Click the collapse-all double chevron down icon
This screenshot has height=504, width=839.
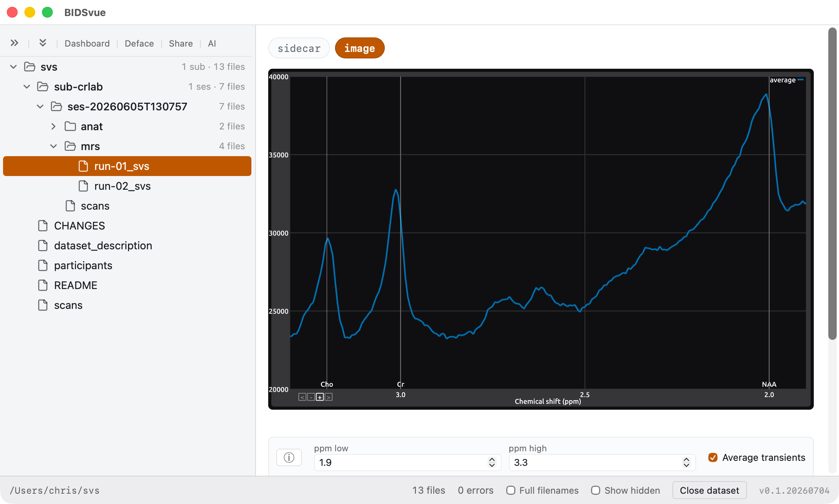[43, 43]
